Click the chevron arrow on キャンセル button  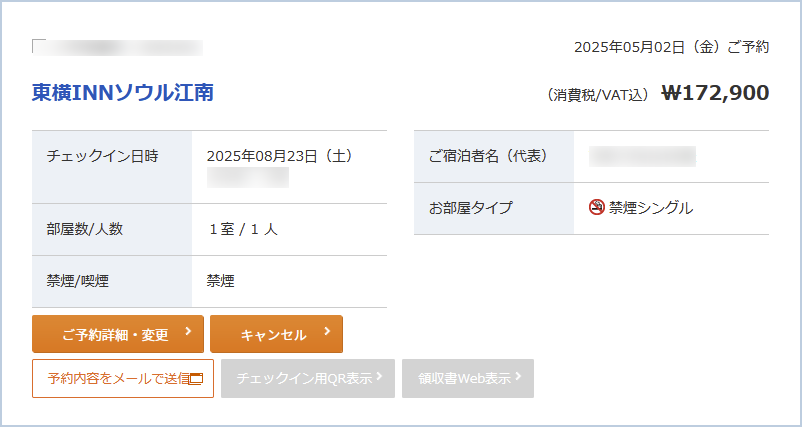(x=327, y=331)
